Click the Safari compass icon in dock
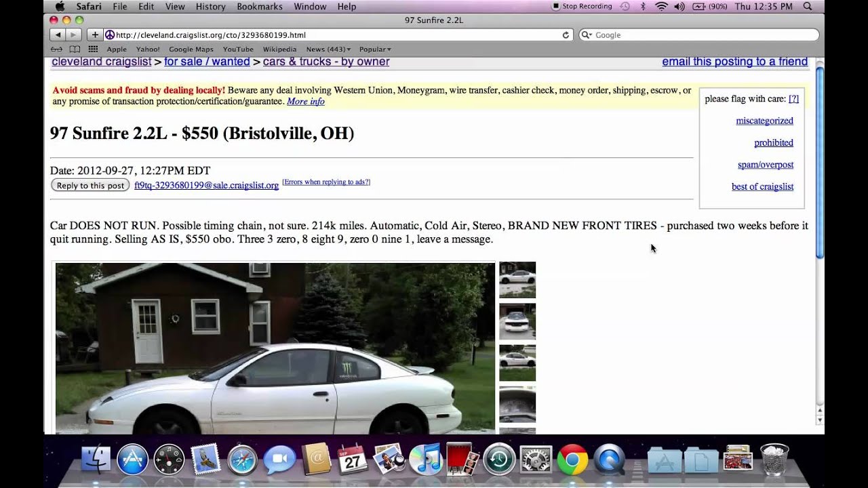Image resolution: width=868 pixels, height=488 pixels. 242,460
